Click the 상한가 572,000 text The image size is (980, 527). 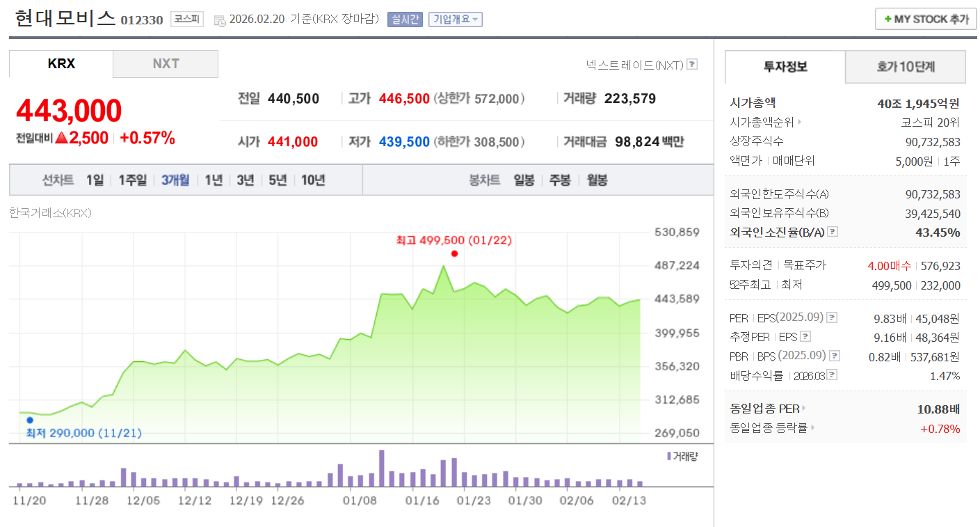(479, 99)
